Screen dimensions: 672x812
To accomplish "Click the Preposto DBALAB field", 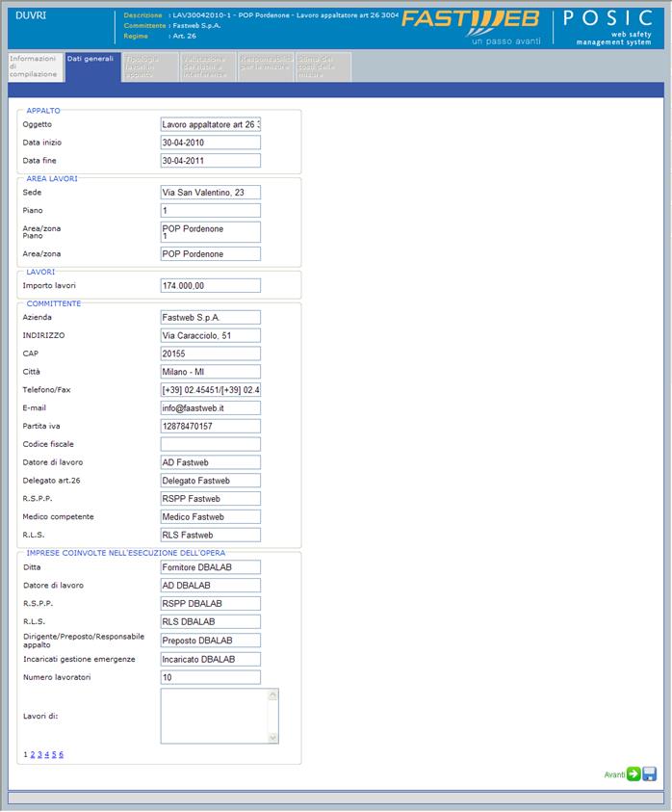I will pos(211,641).
